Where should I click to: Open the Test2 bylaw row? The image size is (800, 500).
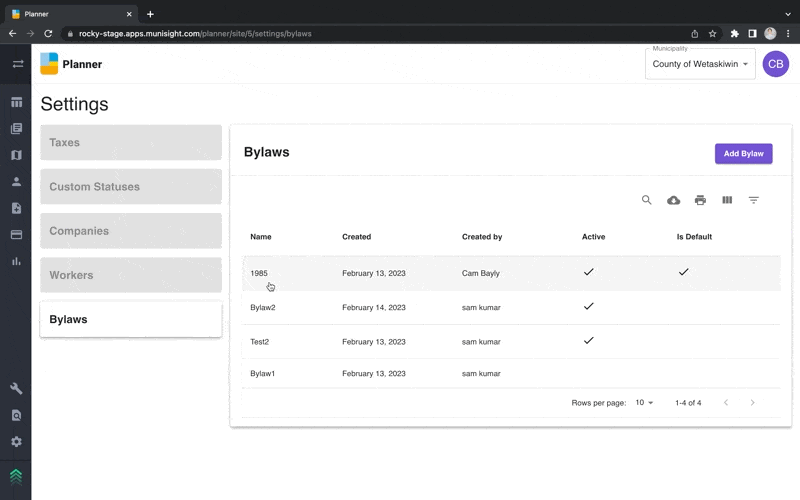260,341
